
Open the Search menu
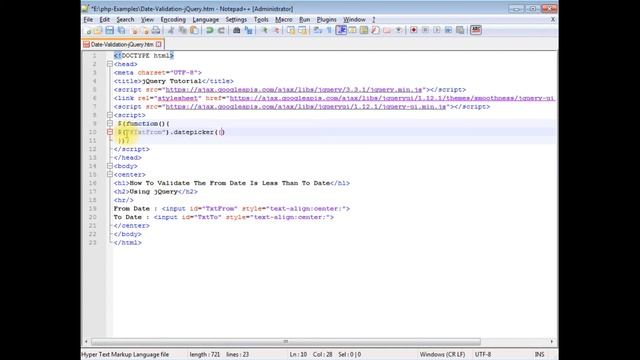125,20
